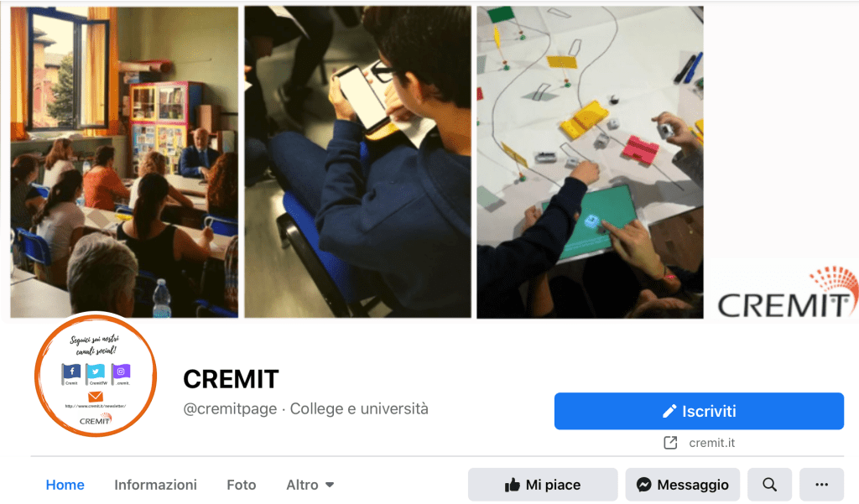The image size is (859, 504).
Task: Click the Instagram flag icon in profile picture
Action: click(x=121, y=372)
